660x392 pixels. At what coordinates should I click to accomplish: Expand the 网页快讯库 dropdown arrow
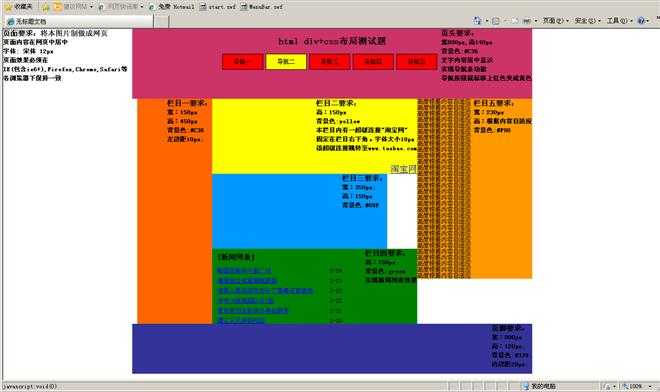point(142,7)
